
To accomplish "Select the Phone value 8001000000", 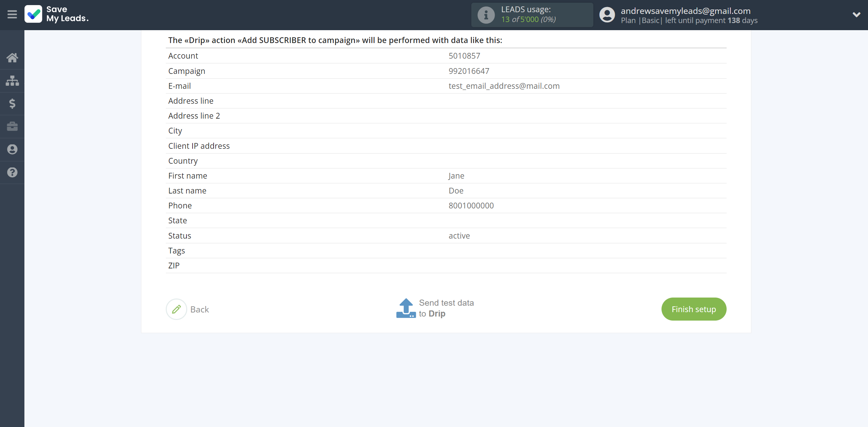I will click(x=471, y=206).
